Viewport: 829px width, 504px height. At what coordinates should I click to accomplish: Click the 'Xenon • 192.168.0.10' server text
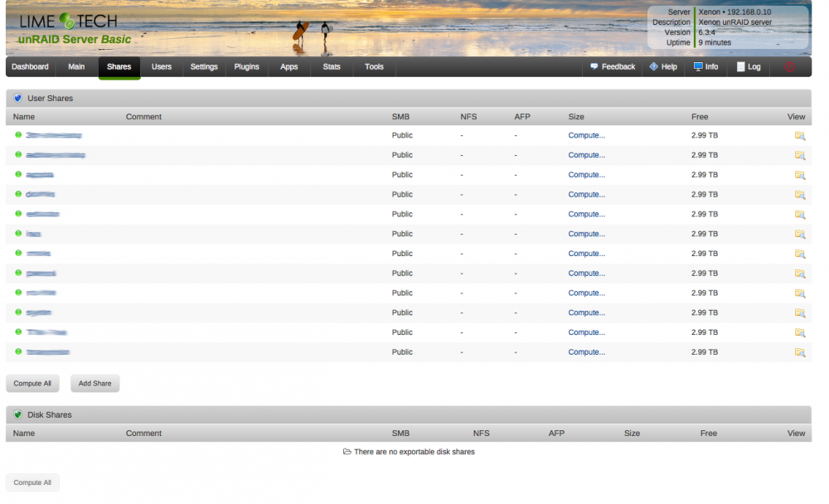[x=734, y=12]
